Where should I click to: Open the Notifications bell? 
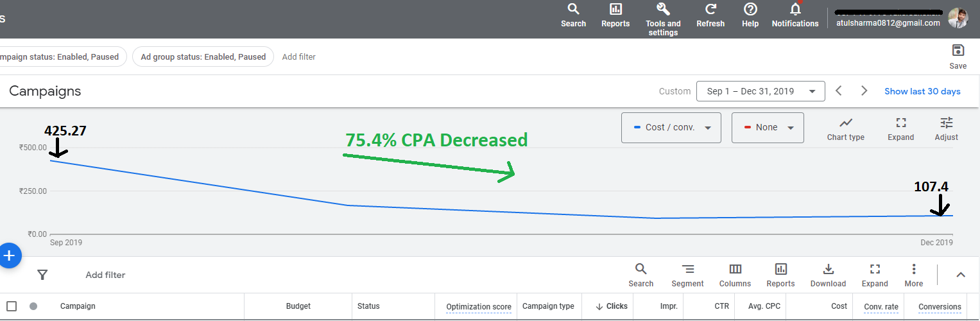coord(795,10)
